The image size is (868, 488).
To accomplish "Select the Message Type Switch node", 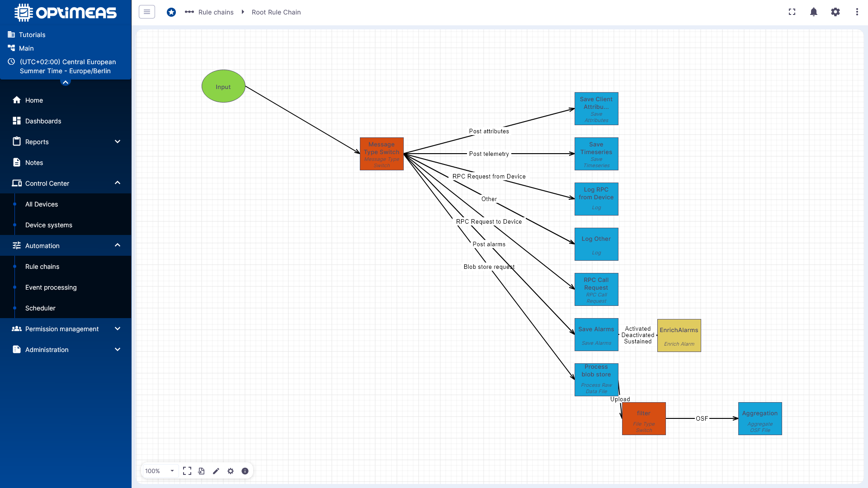I will 382,154.
